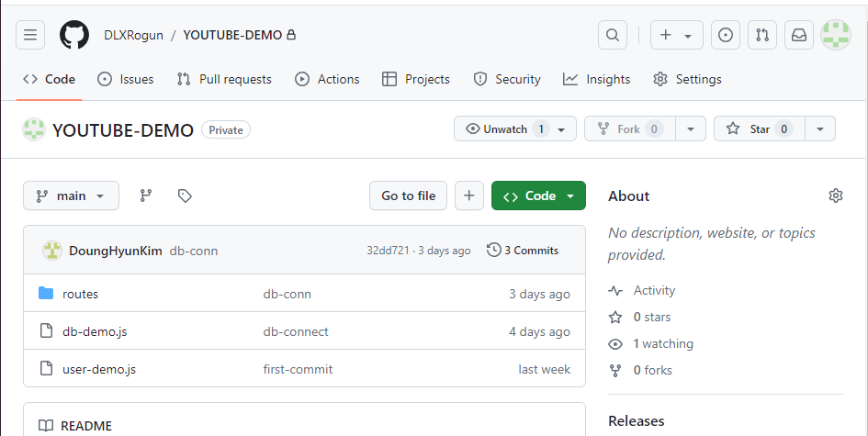The image size is (868, 436).
Task: Switch to the Pull requests tab
Action: [x=224, y=79]
